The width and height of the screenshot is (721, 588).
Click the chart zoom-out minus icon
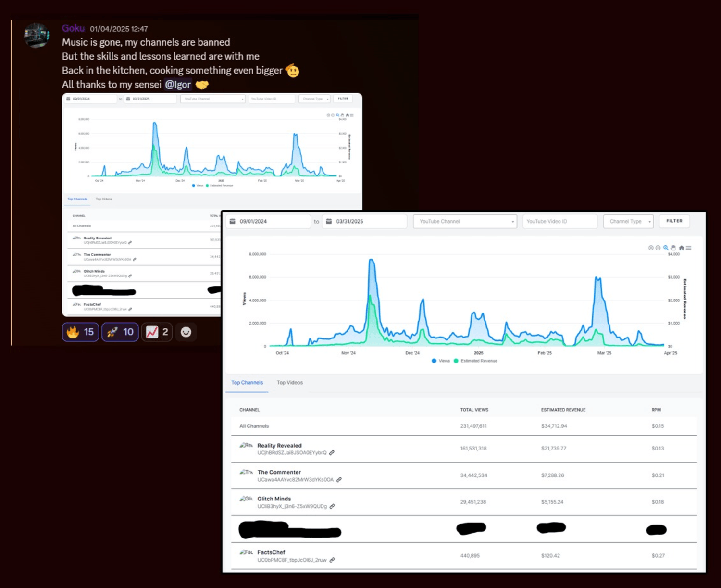click(658, 248)
